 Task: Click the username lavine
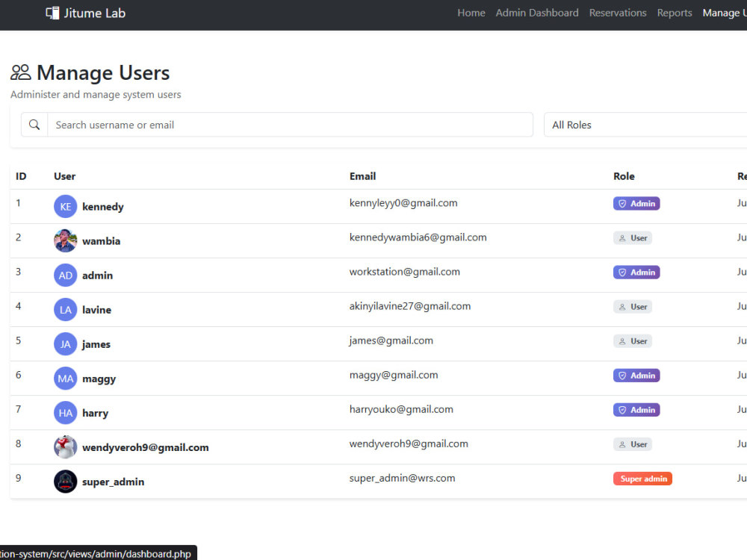(x=96, y=310)
